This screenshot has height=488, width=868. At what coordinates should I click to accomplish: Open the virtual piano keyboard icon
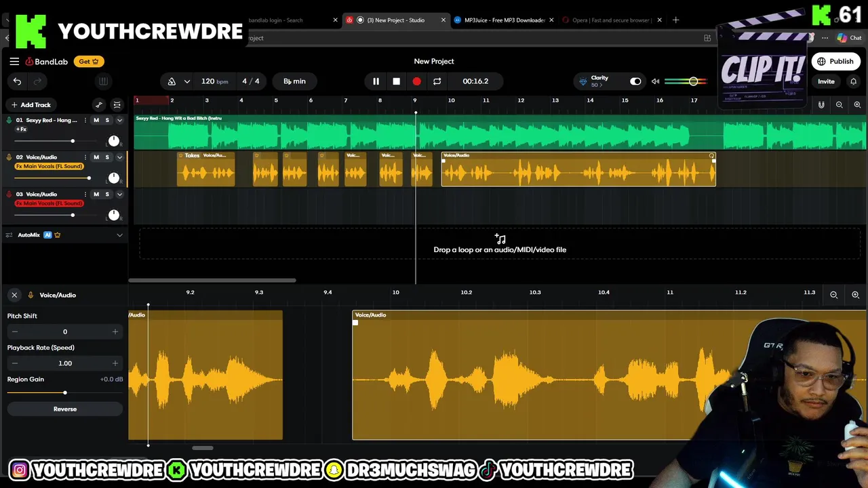pos(103,81)
